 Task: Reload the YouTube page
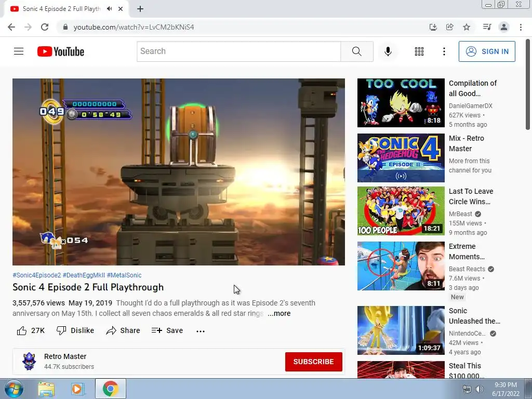click(x=45, y=27)
